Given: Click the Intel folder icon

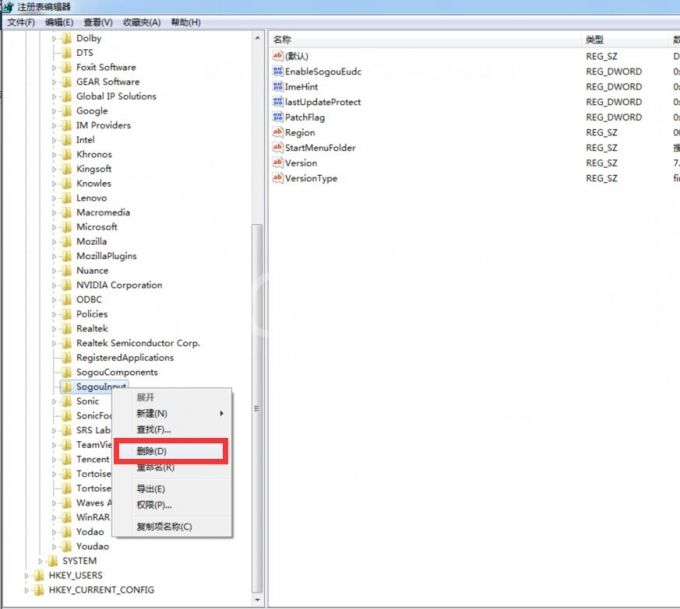Looking at the screenshot, I should tap(66, 140).
